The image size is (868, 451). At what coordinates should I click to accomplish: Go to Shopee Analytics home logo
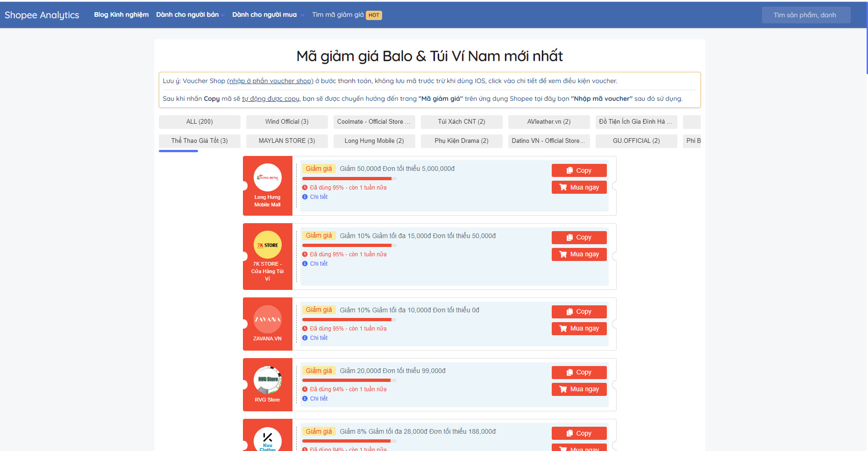(x=42, y=15)
